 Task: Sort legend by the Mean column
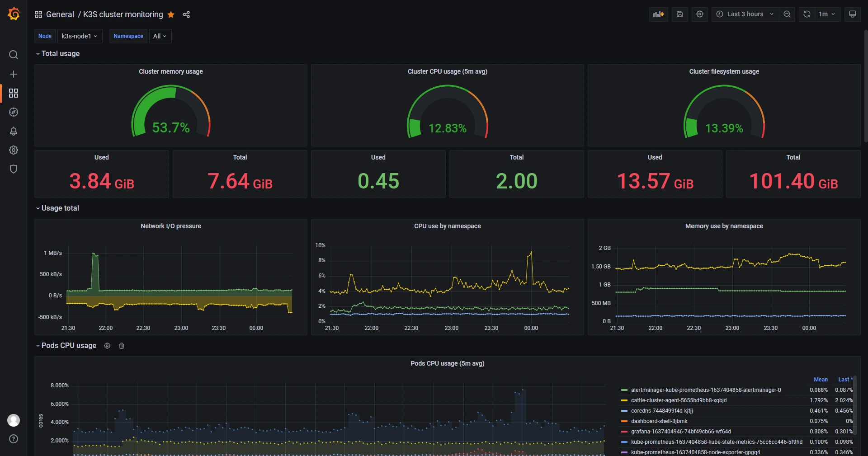tap(821, 380)
